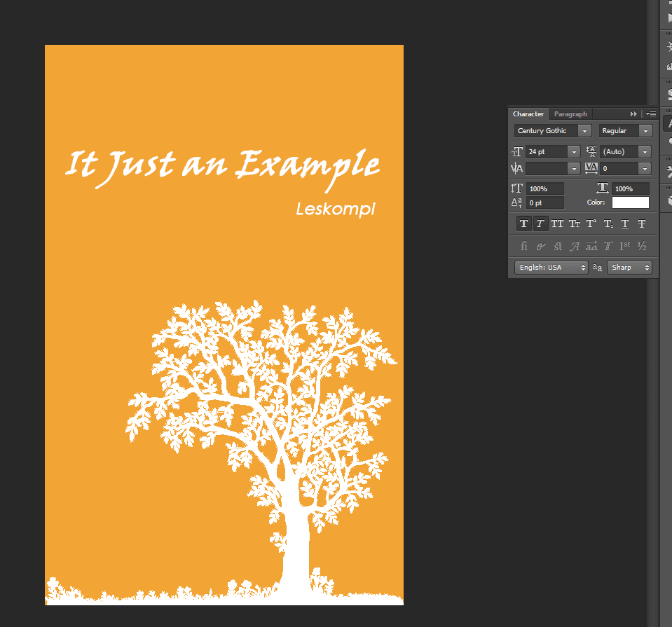Image resolution: width=672 pixels, height=627 pixels.
Task: Click the white text Color swatch
Action: (630, 202)
